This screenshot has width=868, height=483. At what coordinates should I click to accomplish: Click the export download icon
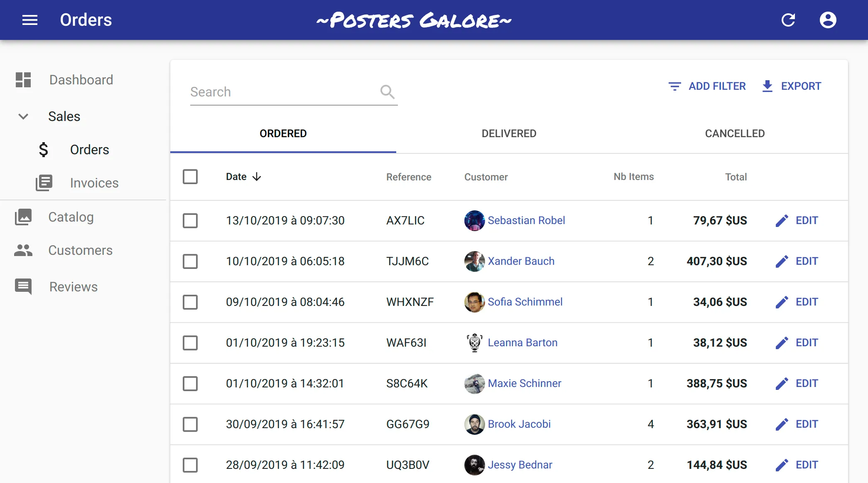click(x=767, y=86)
